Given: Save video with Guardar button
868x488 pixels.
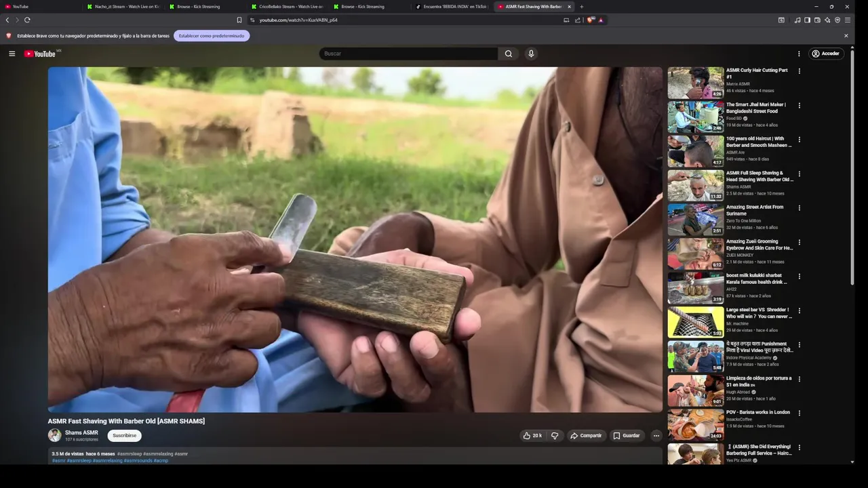Looking at the screenshot, I should pyautogui.click(x=627, y=436).
